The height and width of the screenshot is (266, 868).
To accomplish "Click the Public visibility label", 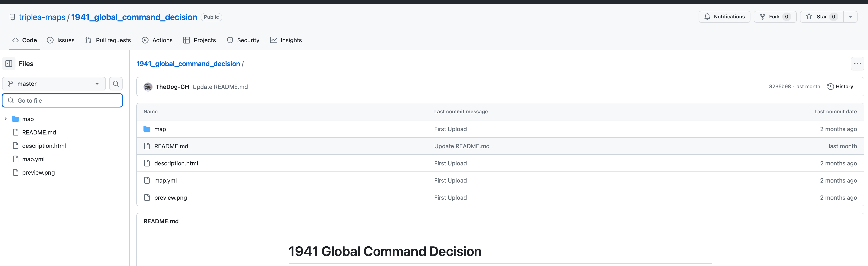I will point(211,17).
